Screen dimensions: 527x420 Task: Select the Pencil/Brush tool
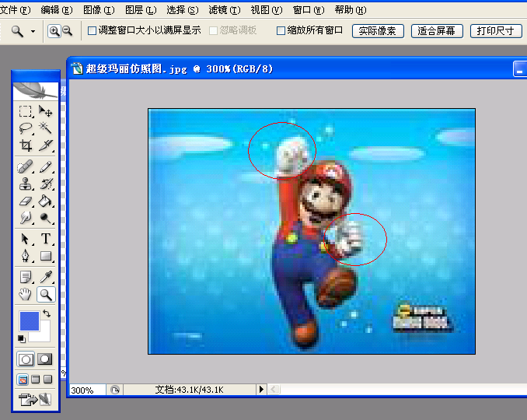[x=45, y=166]
